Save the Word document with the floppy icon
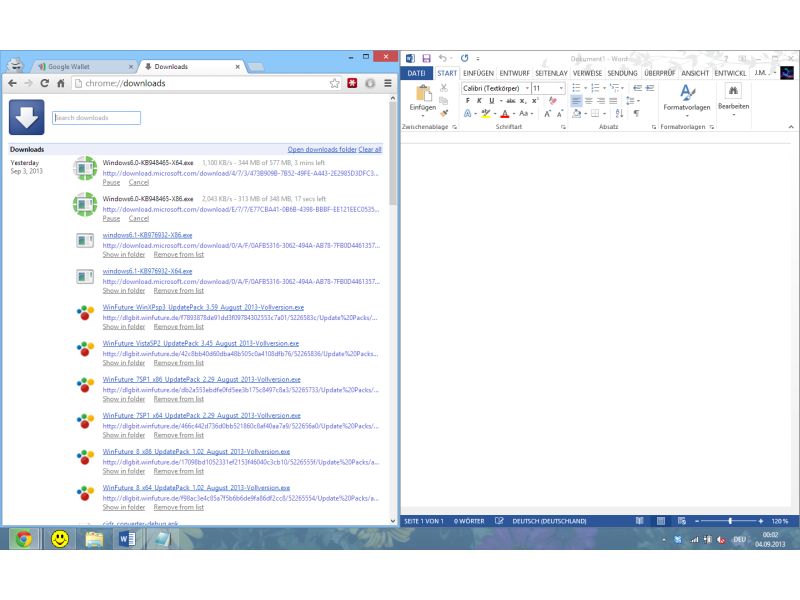This screenshot has height=600, width=800. click(x=427, y=59)
